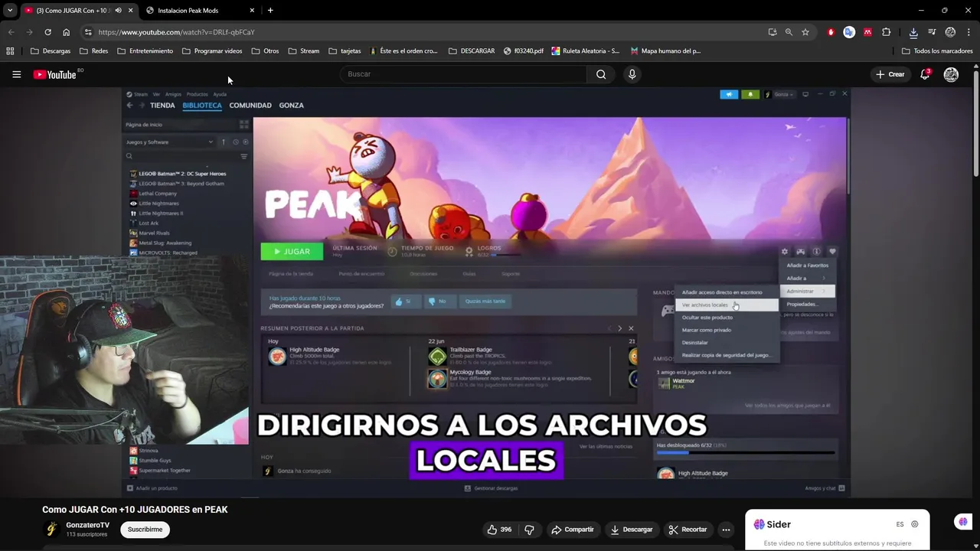Go to the browser home page
This screenshot has height=551, width=980.
(66, 32)
